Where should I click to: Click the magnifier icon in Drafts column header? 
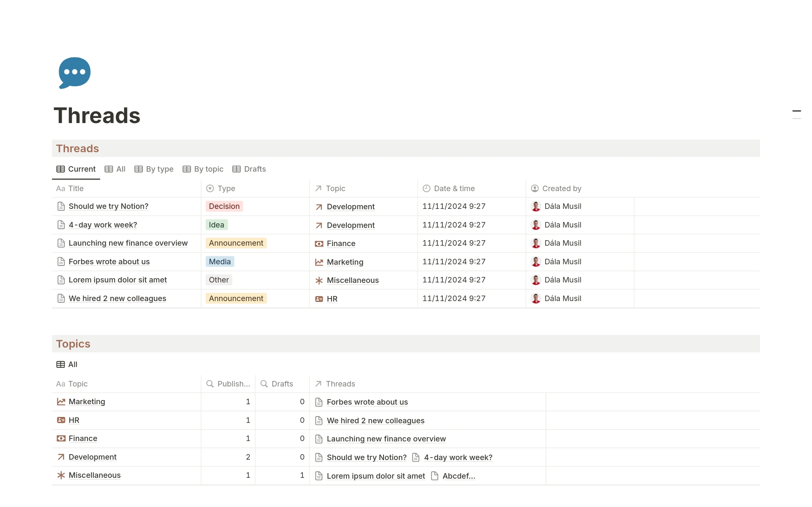tap(264, 384)
